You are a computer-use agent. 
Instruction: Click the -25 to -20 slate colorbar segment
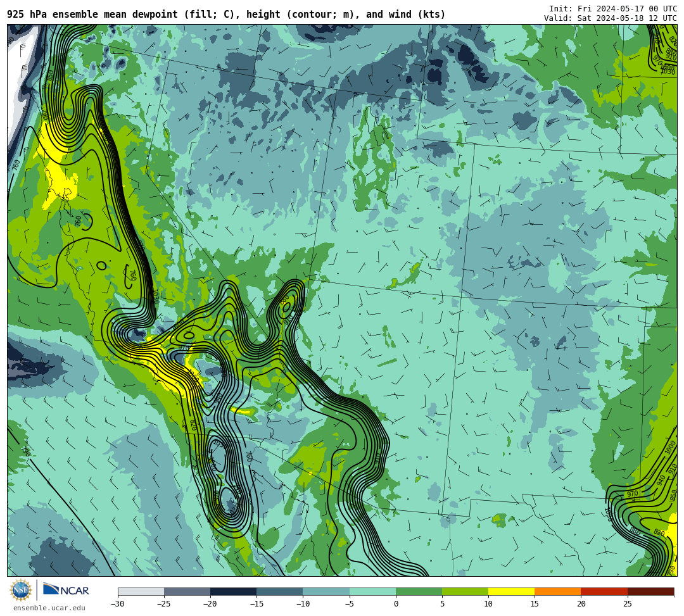coord(187,591)
